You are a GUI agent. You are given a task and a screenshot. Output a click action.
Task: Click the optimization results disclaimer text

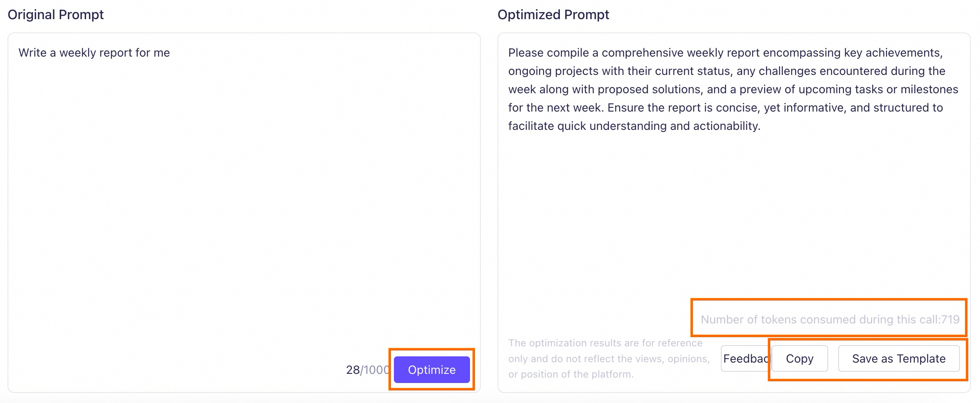coord(609,358)
